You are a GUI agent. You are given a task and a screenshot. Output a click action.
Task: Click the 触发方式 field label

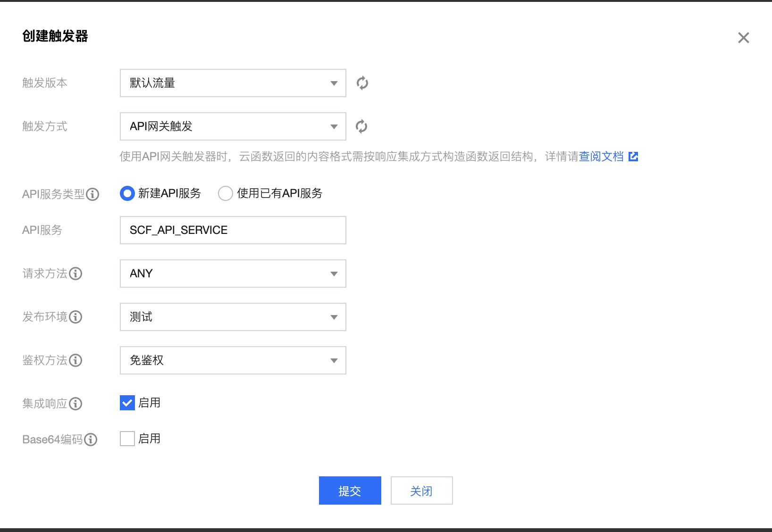pos(45,126)
